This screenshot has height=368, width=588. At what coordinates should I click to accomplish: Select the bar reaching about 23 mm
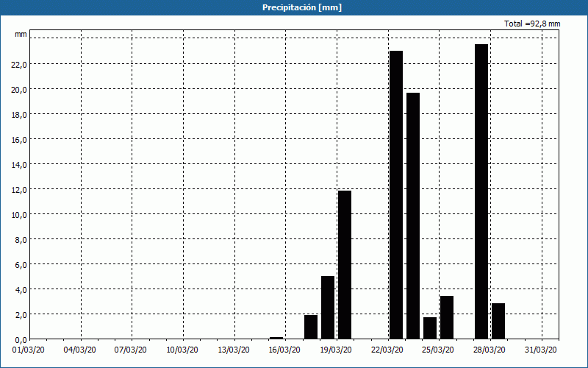pyautogui.click(x=396, y=195)
